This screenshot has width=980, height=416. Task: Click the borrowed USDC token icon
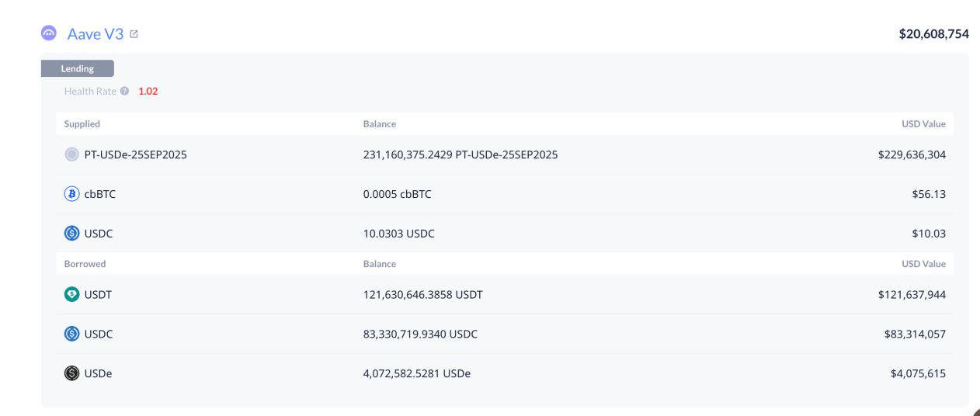click(71, 335)
